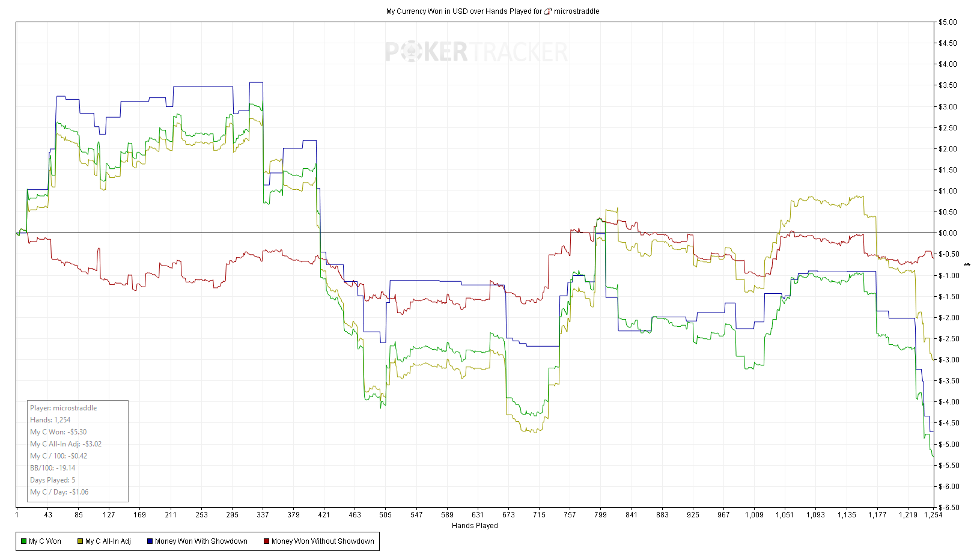Click the x-axis label 169
Image resolution: width=980 pixels, height=560 pixels.
pyautogui.click(x=140, y=515)
